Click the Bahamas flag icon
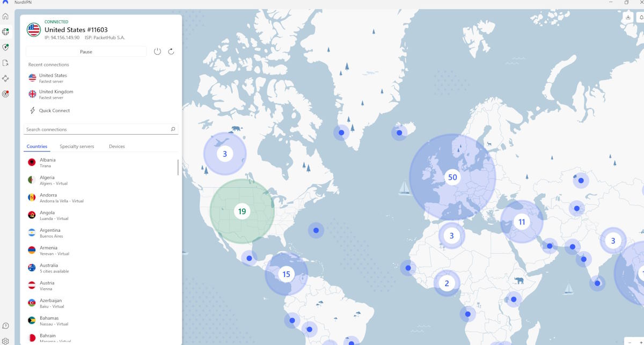644x345 pixels. [x=32, y=320]
